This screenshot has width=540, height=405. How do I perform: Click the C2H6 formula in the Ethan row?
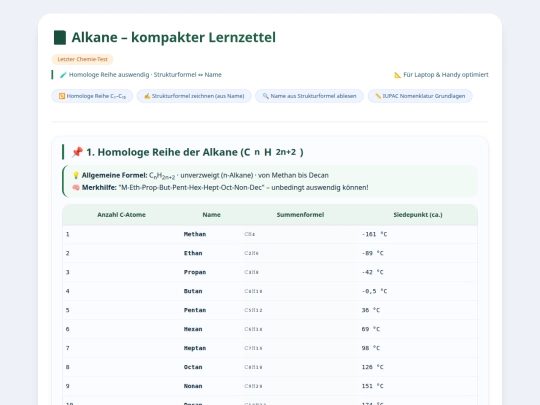(x=251, y=253)
